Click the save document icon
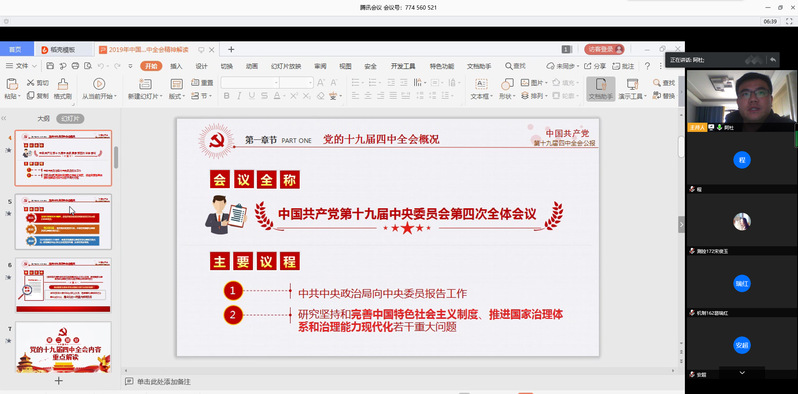The image size is (798, 394). pyautogui.click(x=50, y=66)
